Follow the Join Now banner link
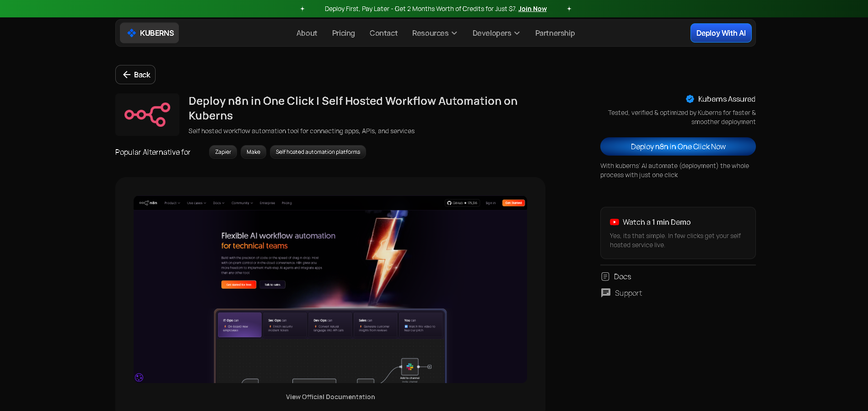This screenshot has width=868, height=411. point(532,9)
